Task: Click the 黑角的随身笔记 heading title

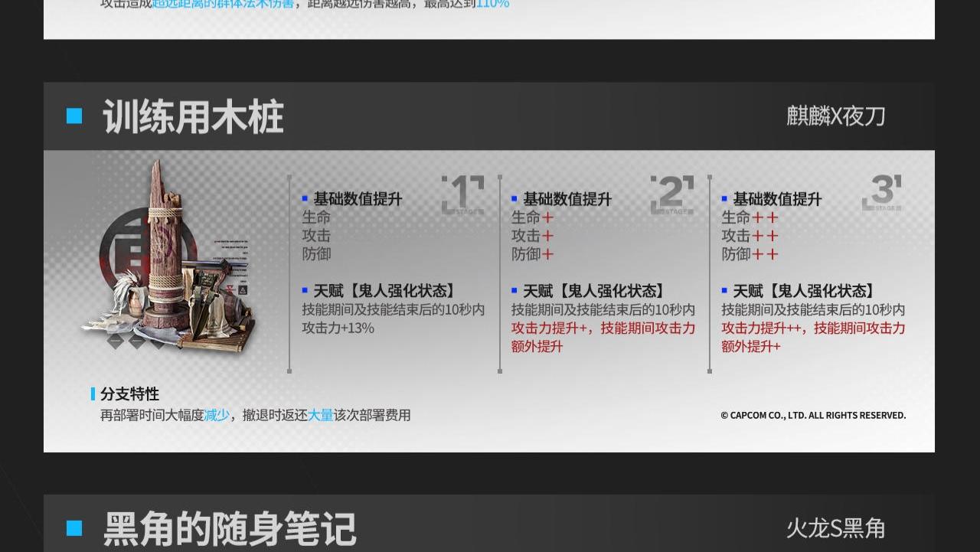Action: click(229, 529)
